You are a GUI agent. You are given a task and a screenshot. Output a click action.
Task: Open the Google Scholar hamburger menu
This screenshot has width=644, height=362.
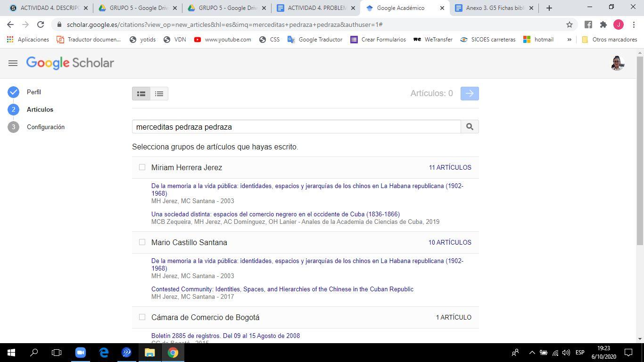[13, 63]
